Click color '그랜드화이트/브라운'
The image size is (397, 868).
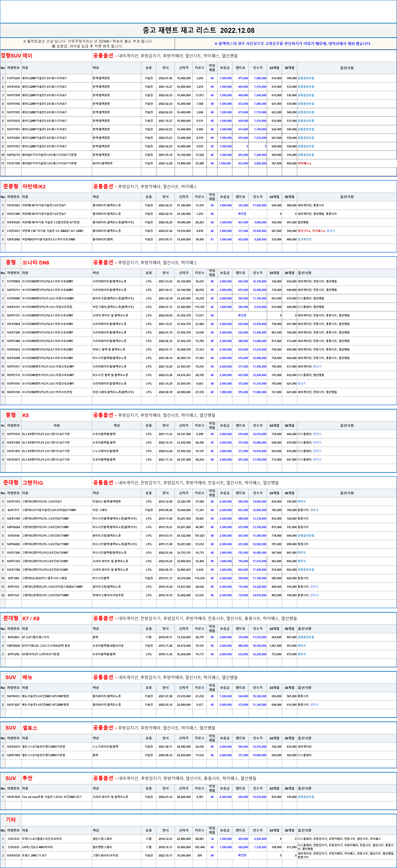pos(105,855)
